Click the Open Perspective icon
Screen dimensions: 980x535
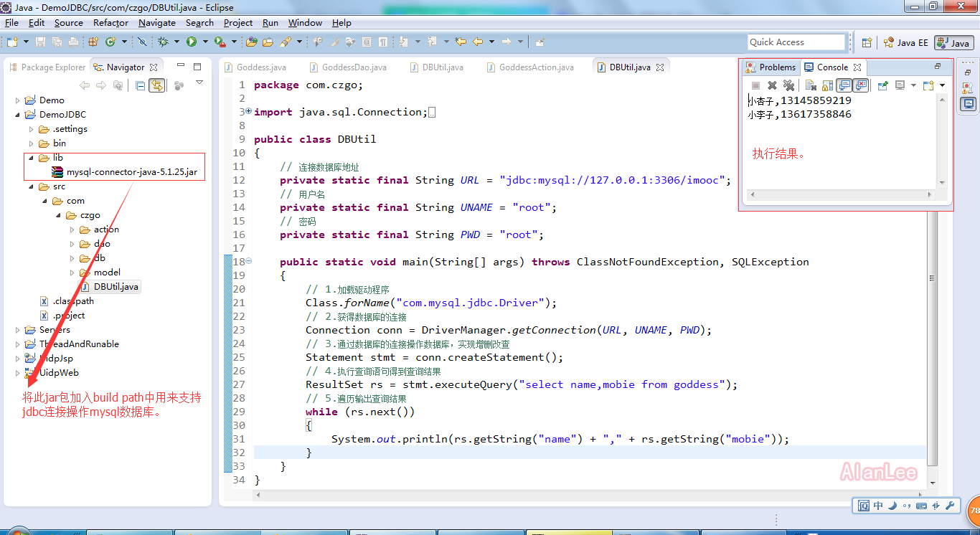[x=867, y=42]
